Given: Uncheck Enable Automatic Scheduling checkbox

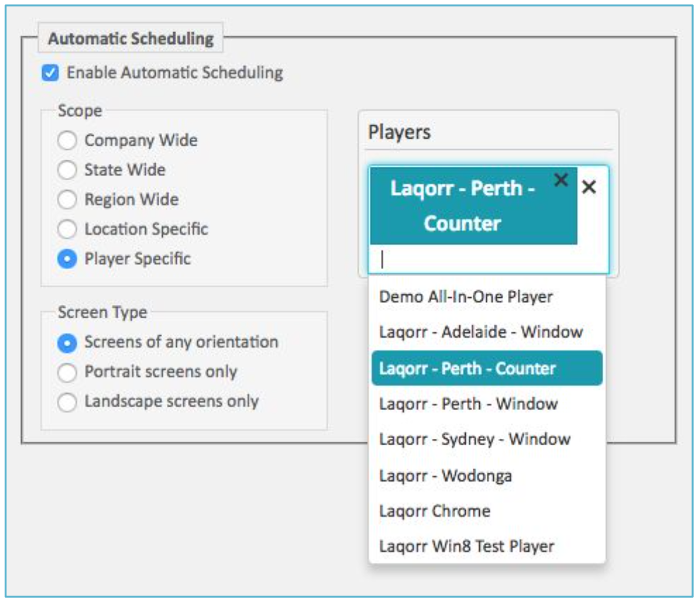Looking at the screenshot, I should [50, 72].
